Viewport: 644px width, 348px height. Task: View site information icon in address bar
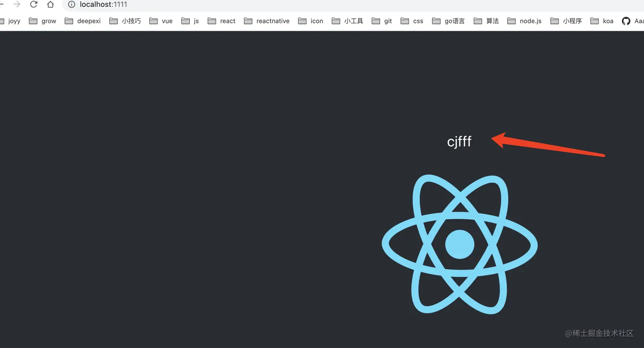tap(72, 4)
